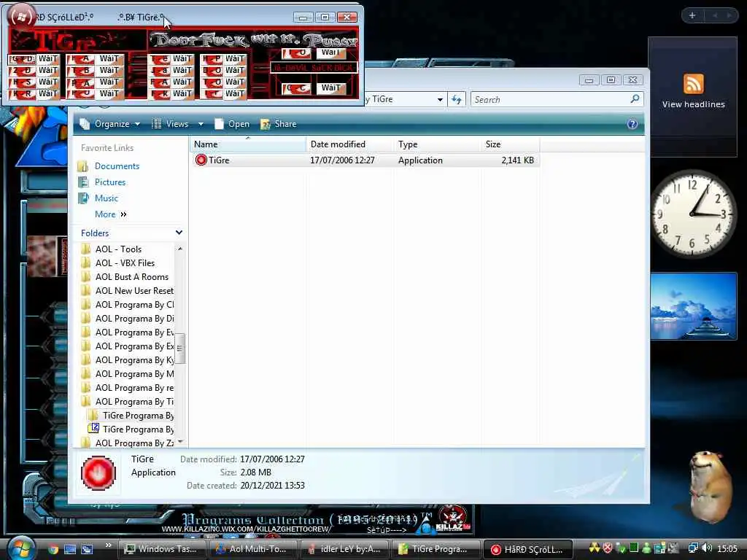Sort by the Type column header
747x560 pixels.
(x=438, y=144)
